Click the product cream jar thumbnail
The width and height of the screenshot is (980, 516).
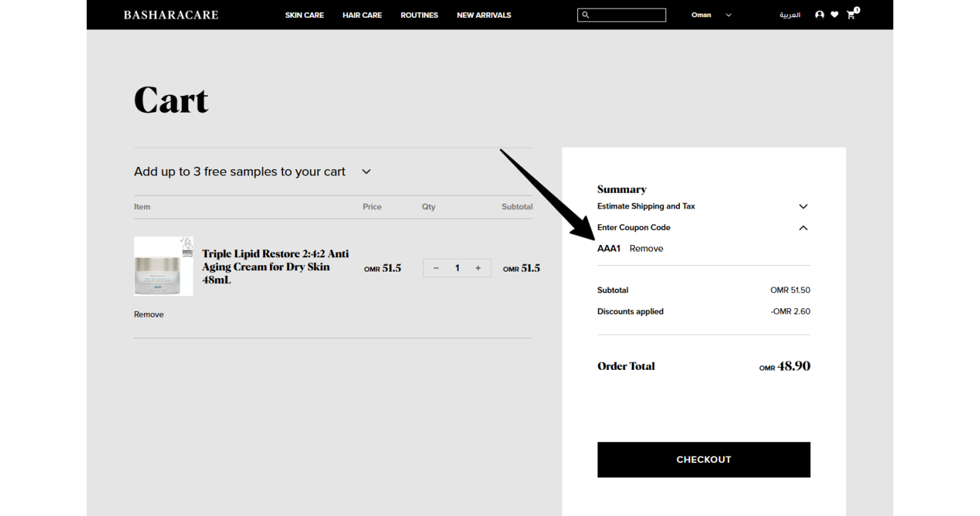coord(163,266)
